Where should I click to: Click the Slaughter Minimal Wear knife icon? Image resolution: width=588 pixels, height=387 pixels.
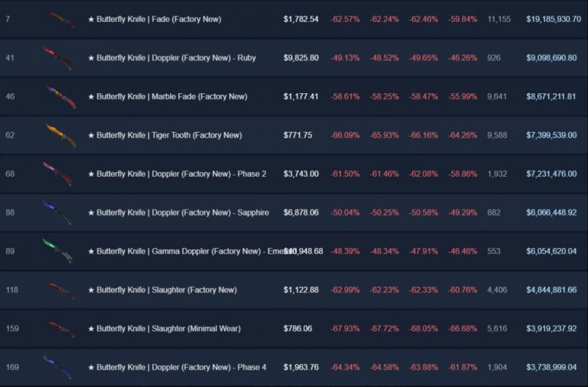(x=61, y=329)
